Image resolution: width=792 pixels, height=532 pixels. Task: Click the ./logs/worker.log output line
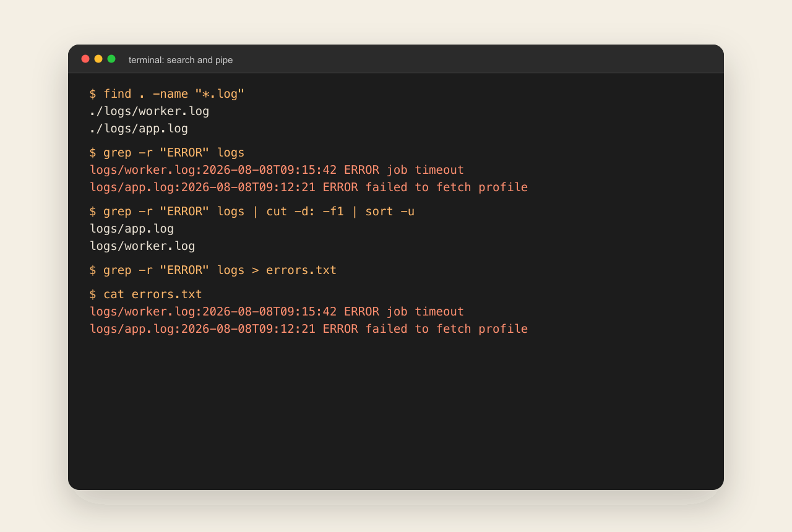click(150, 111)
